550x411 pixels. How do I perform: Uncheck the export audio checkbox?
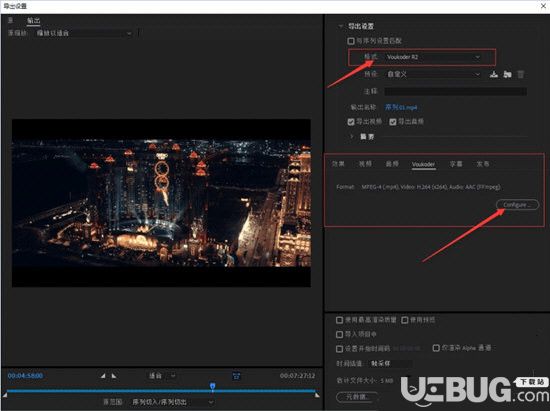[x=393, y=122]
